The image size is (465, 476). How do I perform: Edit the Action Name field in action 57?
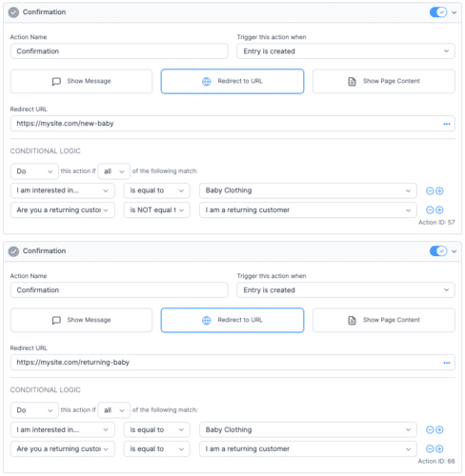(x=119, y=51)
